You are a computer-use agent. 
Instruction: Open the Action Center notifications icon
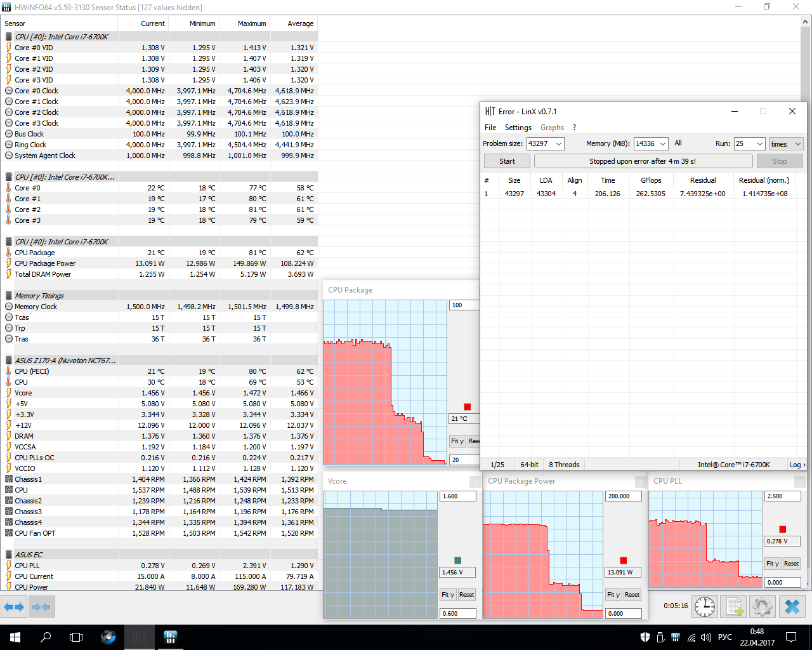tap(791, 637)
